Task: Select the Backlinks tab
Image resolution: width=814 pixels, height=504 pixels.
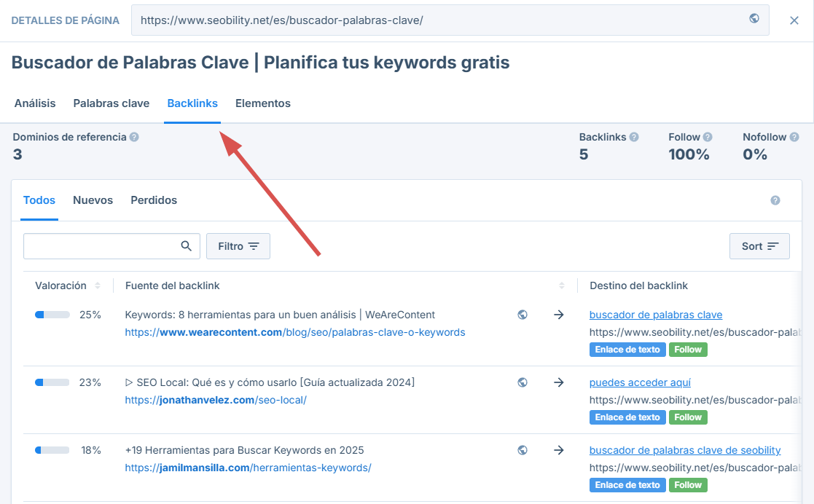Action: pyautogui.click(x=192, y=103)
